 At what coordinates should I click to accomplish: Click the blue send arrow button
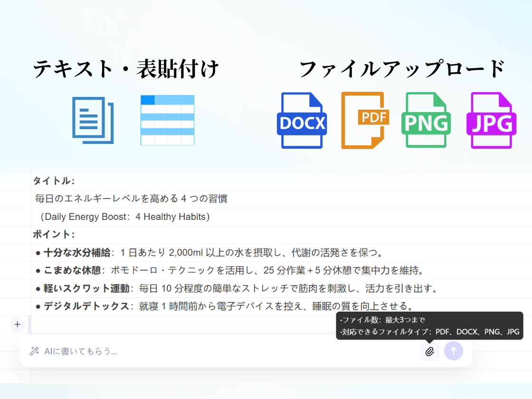(453, 351)
